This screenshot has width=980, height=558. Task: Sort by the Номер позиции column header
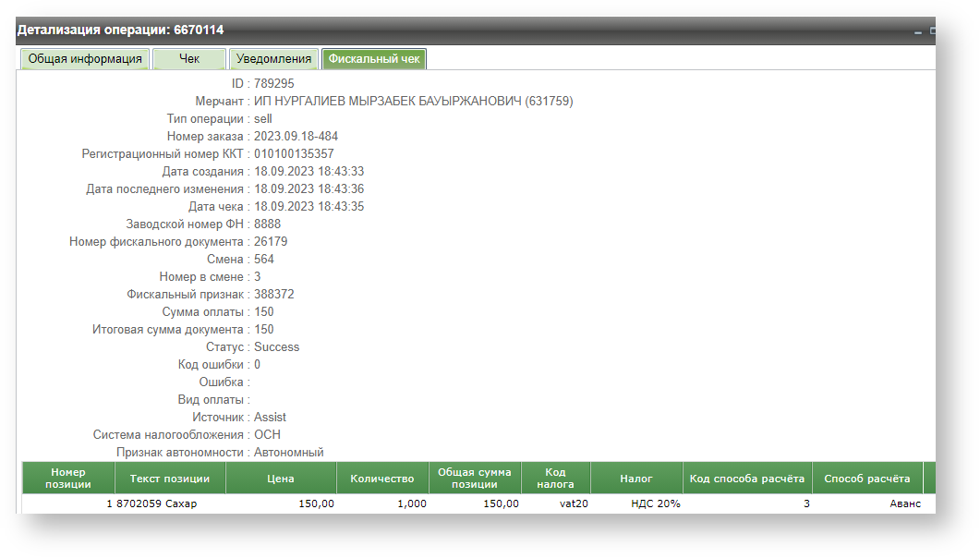point(68,479)
